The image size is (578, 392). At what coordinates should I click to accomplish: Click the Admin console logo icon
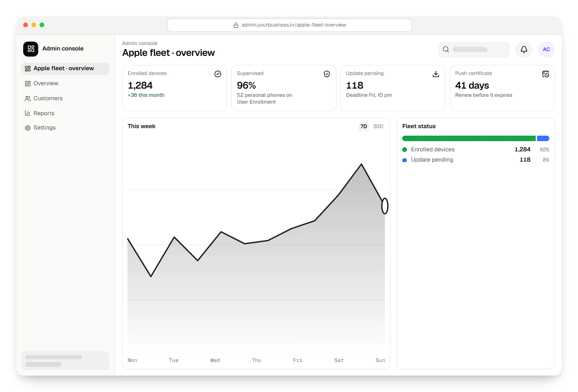click(31, 49)
